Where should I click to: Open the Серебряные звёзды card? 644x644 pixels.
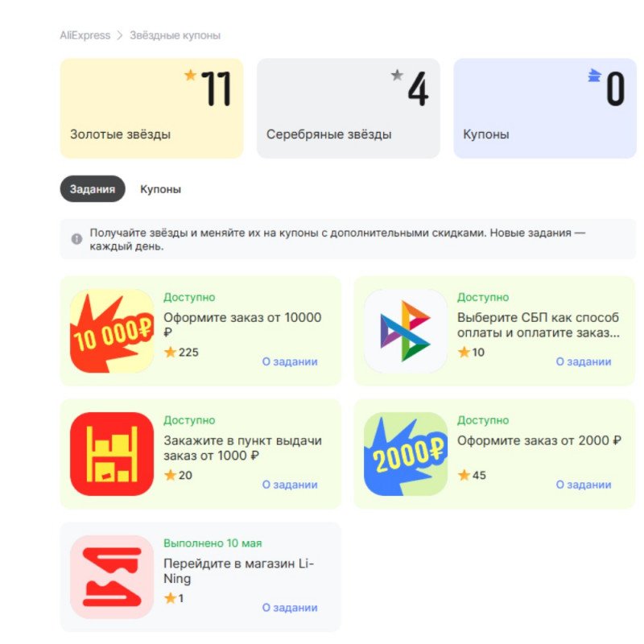click(349, 109)
